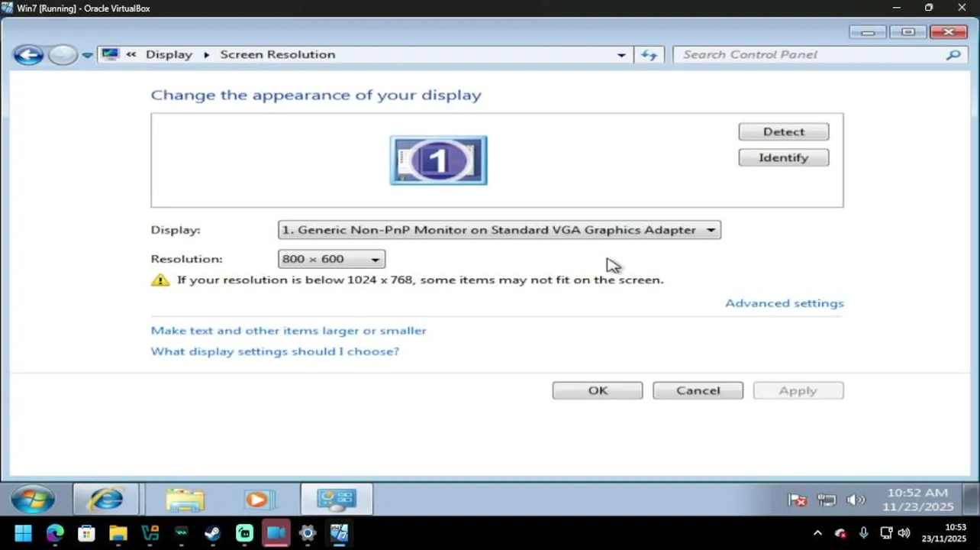Open What display settings should I choose link
Viewport: 980px width, 550px height.
[x=275, y=351]
